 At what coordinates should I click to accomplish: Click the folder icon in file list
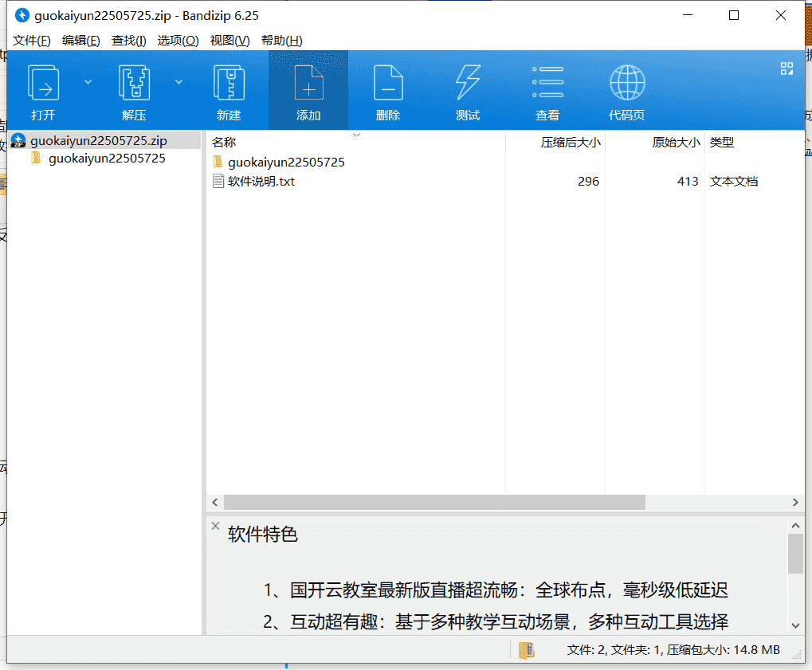(218, 162)
